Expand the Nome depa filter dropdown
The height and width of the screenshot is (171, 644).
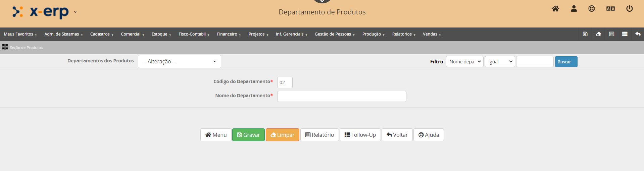click(x=464, y=62)
